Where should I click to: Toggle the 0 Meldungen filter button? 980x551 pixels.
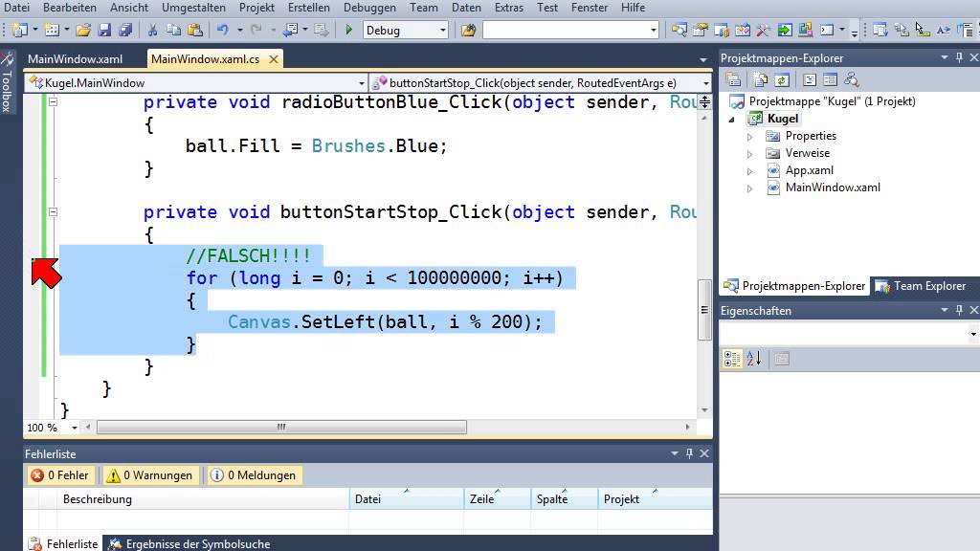pos(254,475)
